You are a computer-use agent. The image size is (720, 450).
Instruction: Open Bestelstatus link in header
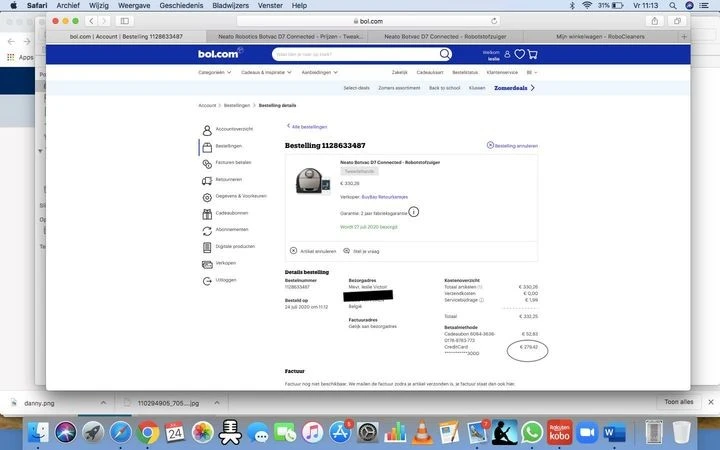point(465,73)
